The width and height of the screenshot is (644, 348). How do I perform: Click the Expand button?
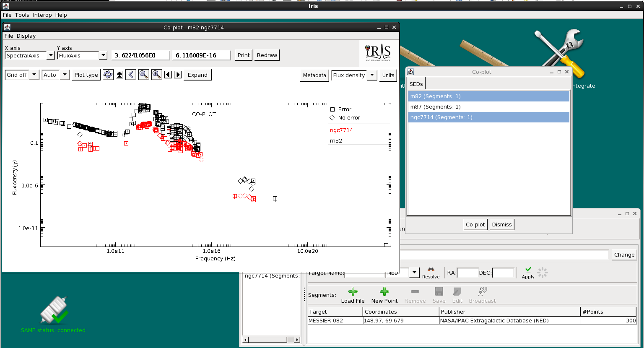coord(197,75)
